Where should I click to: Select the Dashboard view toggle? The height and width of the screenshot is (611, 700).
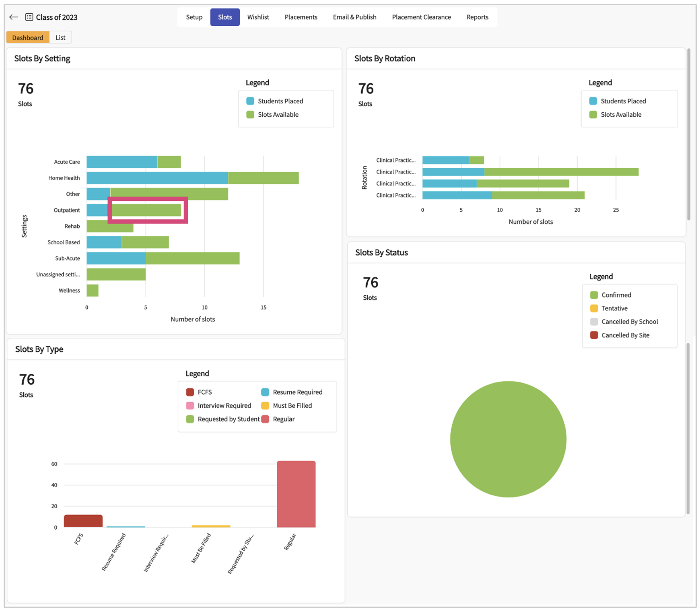coord(28,37)
